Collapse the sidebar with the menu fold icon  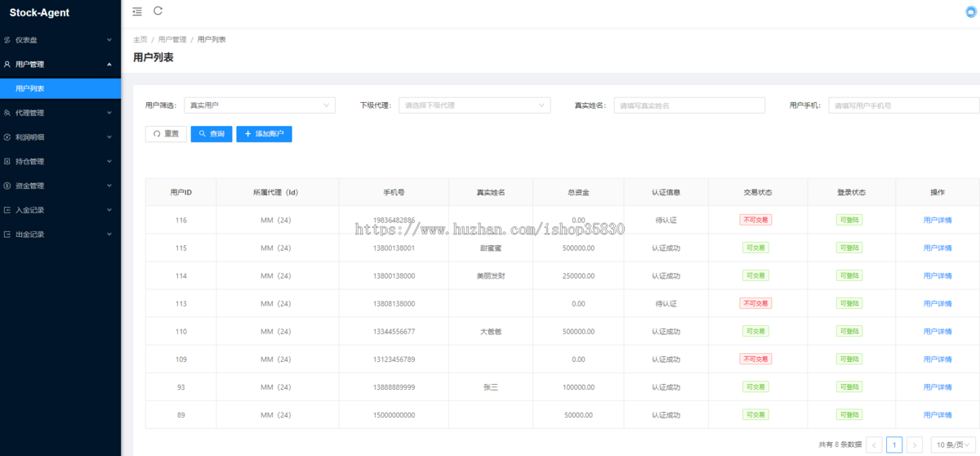[137, 11]
